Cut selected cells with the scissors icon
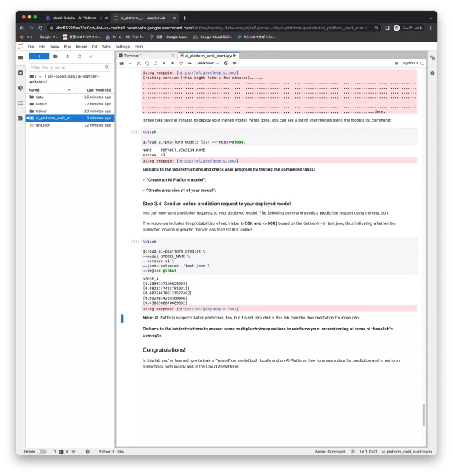 [138, 64]
